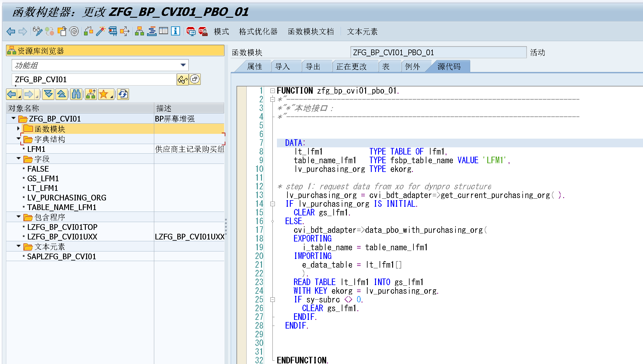Image resolution: width=643 pixels, height=364 pixels.
Task: Switch to the 导入 tab
Action: pyautogui.click(x=283, y=67)
